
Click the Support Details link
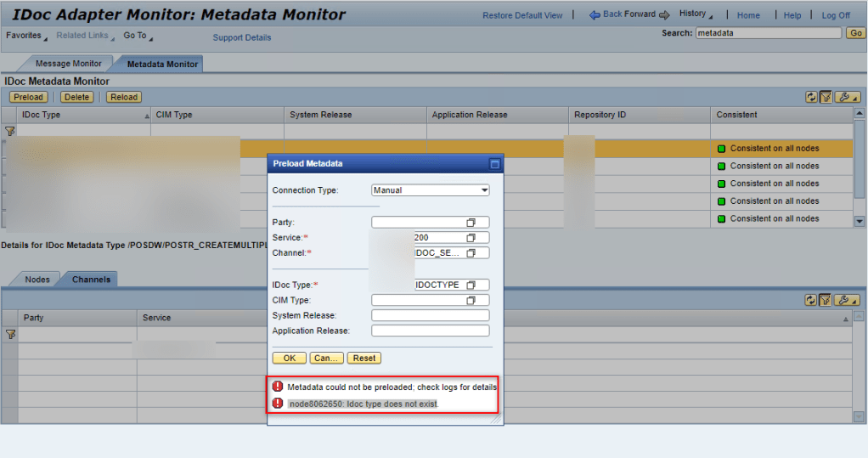pos(242,37)
